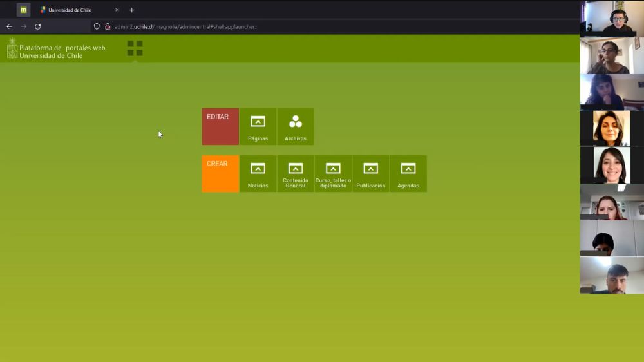Open Curso, taller o diplomado tile
The image size is (644, 362).
pos(333,173)
